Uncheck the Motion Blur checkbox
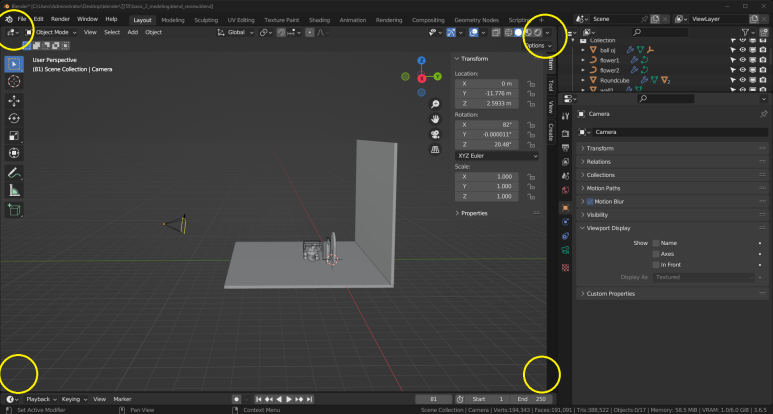 (x=590, y=202)
